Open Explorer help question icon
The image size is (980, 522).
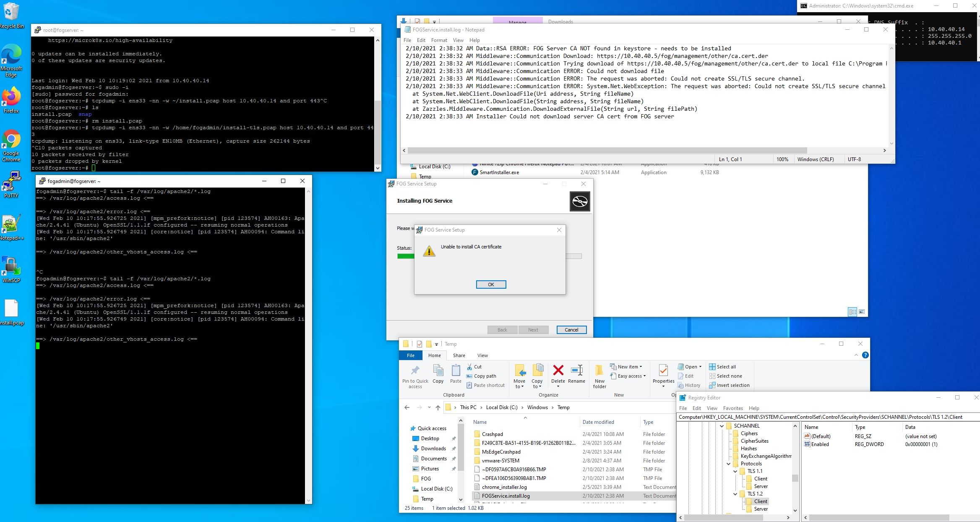point(865,355)
